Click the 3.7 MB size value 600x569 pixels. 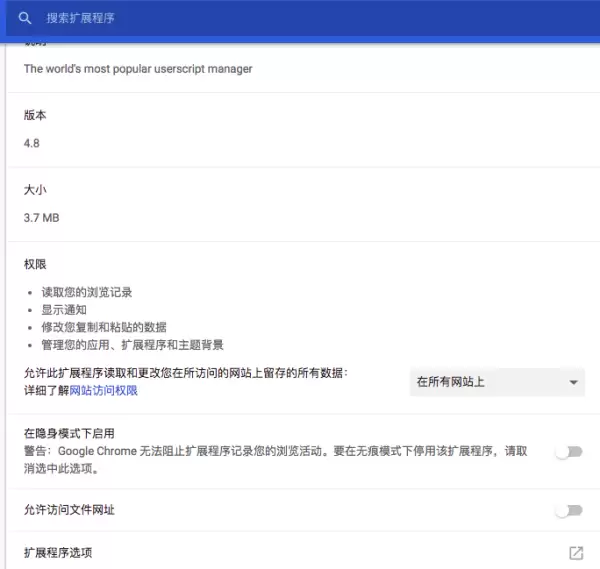coord(41,218)
